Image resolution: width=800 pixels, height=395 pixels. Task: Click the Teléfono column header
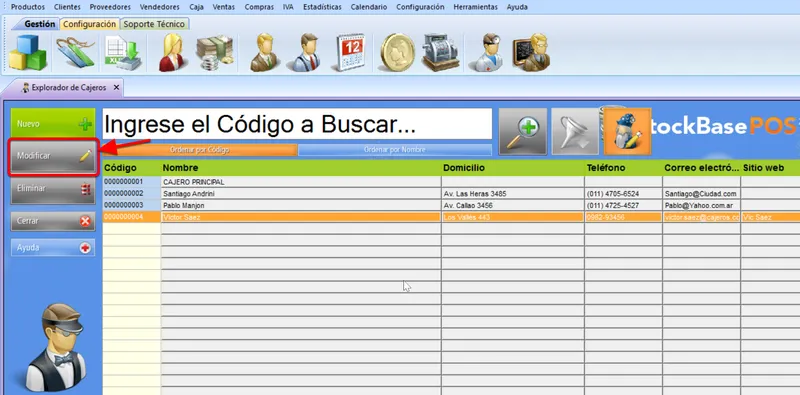click(x=623, y=168)
